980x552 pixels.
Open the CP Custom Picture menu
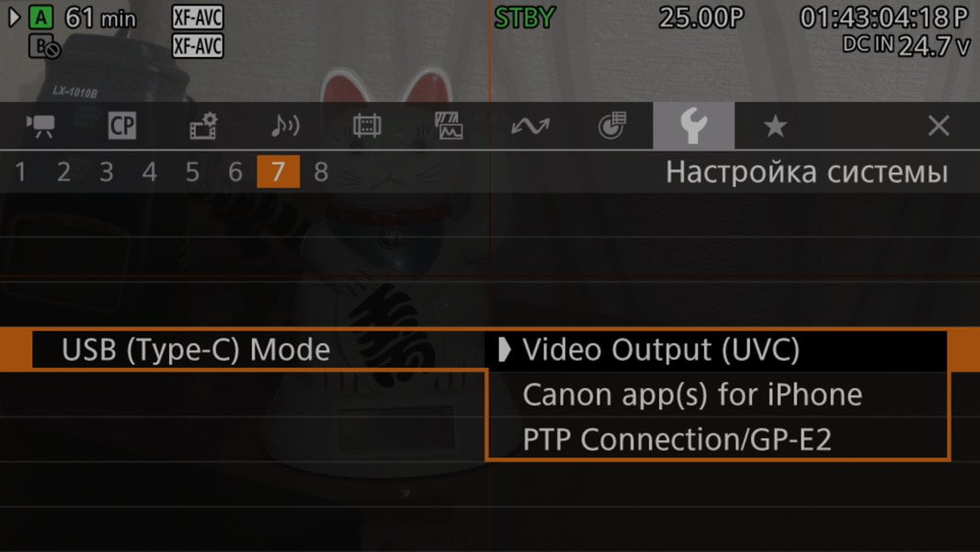pyautogui.click(x=122, y=126)
